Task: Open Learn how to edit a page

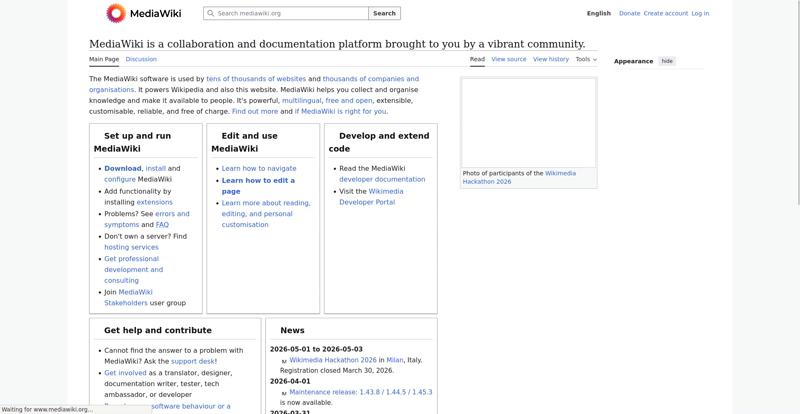Action: 258,186
